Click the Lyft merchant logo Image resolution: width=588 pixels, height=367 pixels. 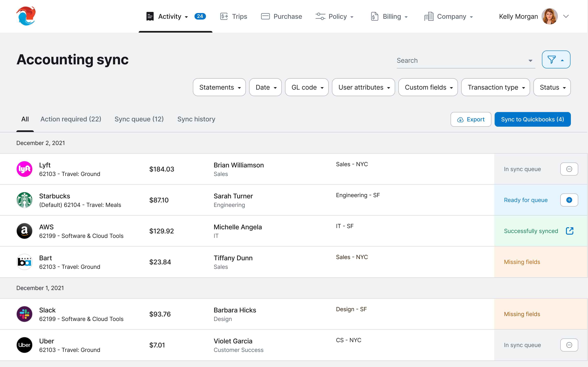[x=24, y=169]
